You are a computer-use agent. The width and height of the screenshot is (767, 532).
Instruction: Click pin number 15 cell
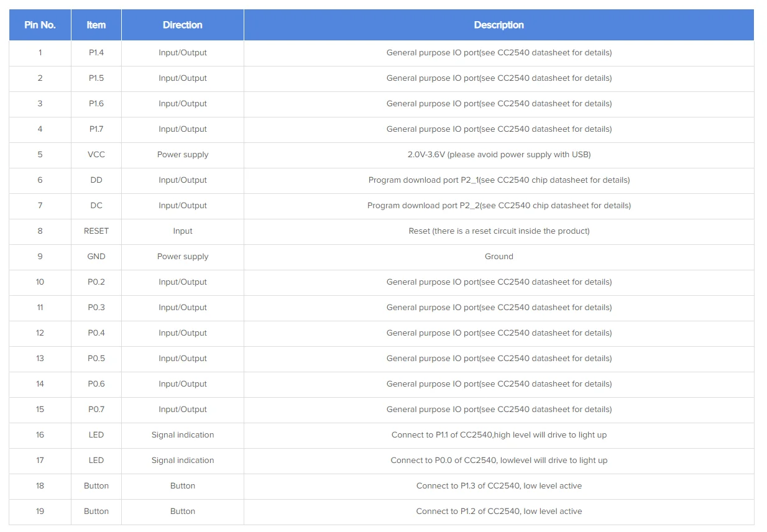click(x=40, y=410)
